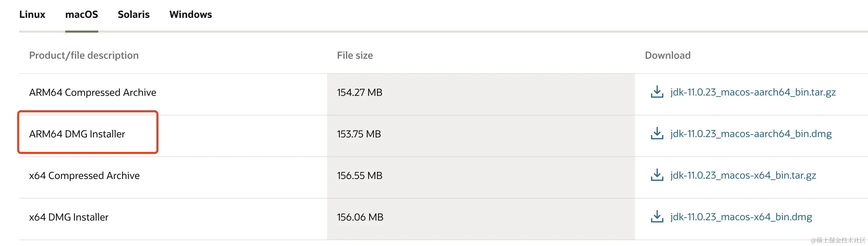Click the Product/file description column header
Viewport: 868px width, 246px height.
coord(84,55)
